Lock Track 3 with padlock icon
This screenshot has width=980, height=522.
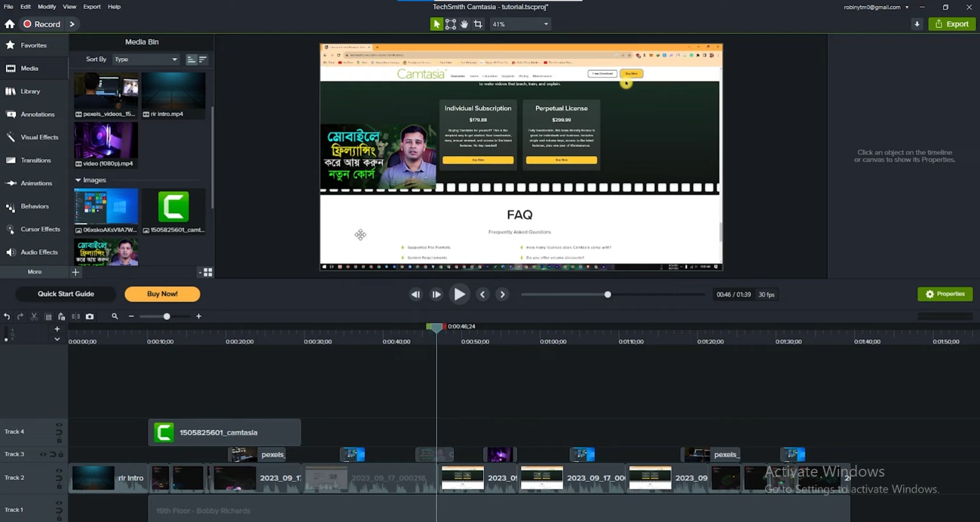[61, 454]
